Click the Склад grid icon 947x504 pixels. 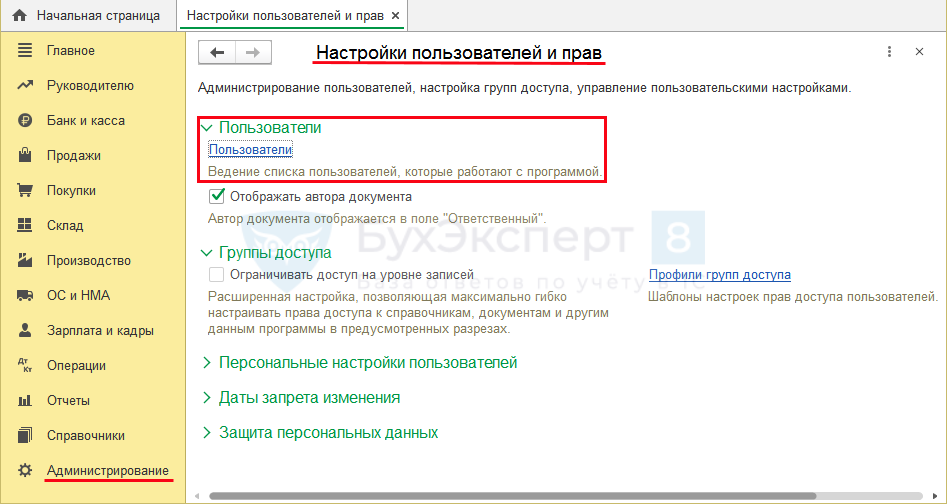(25, 226)
